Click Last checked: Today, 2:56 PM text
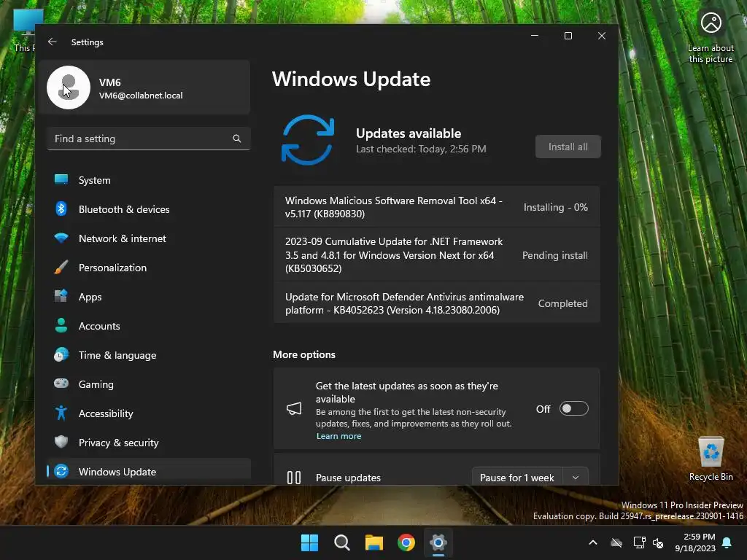Viewport: 747px width, 560px height. (421, 149)
